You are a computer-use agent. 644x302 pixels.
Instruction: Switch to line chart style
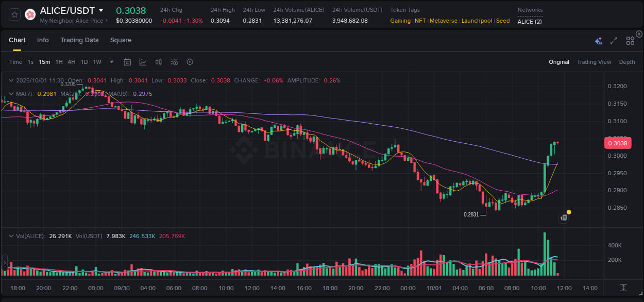[143, 62]
